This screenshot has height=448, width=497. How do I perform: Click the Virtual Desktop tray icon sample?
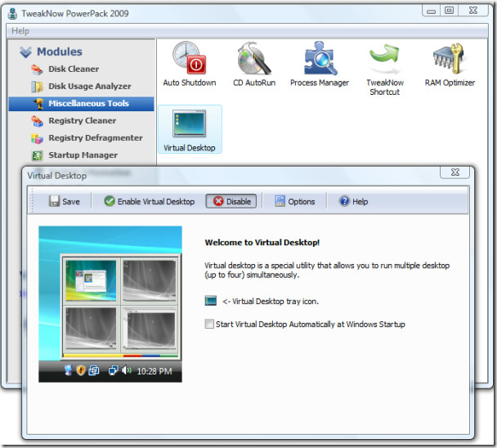210,301
